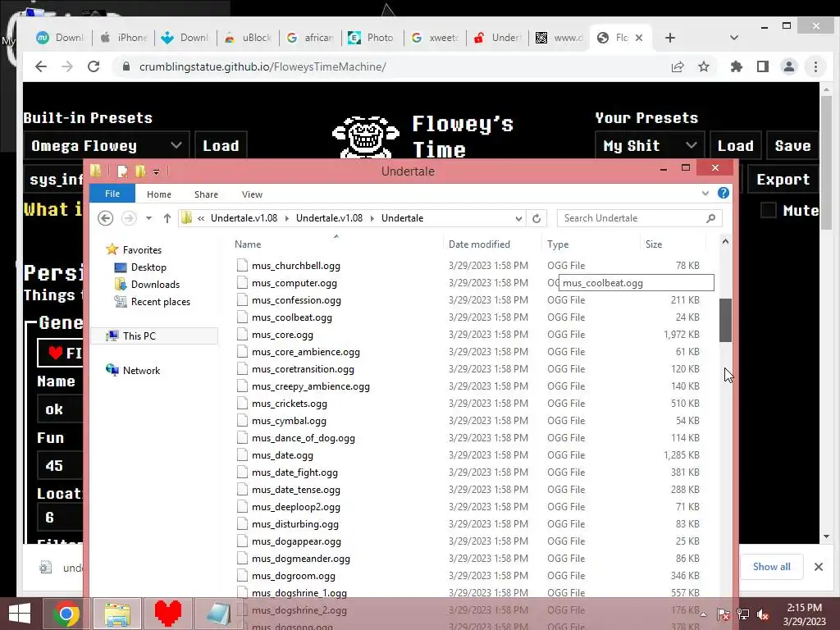Click Show all downloads
Screen dimensions: 840x630
click(x=771, y=566)
